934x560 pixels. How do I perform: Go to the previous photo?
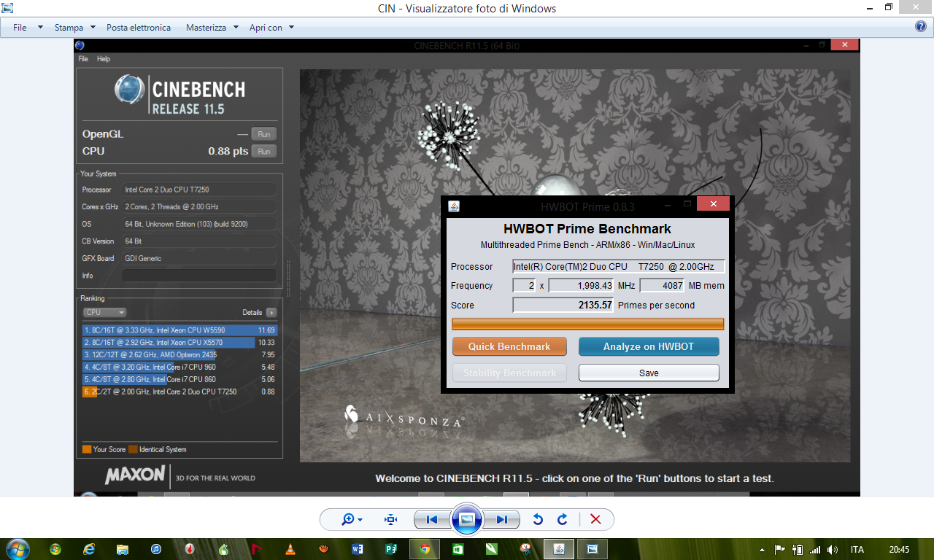pyautogui.click(x=431, y=519)
